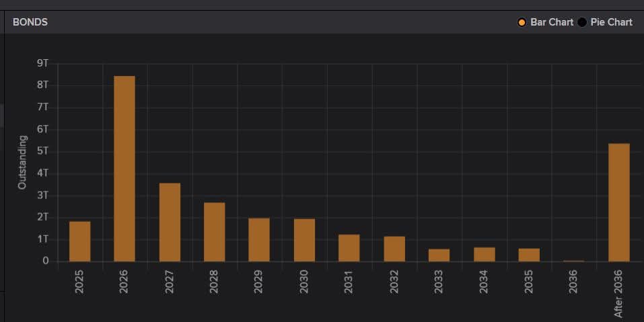Image resolution: width=644 pixels, height=322 pixels.
Task: Click the 2036 x-axis label
Action: 574,282
